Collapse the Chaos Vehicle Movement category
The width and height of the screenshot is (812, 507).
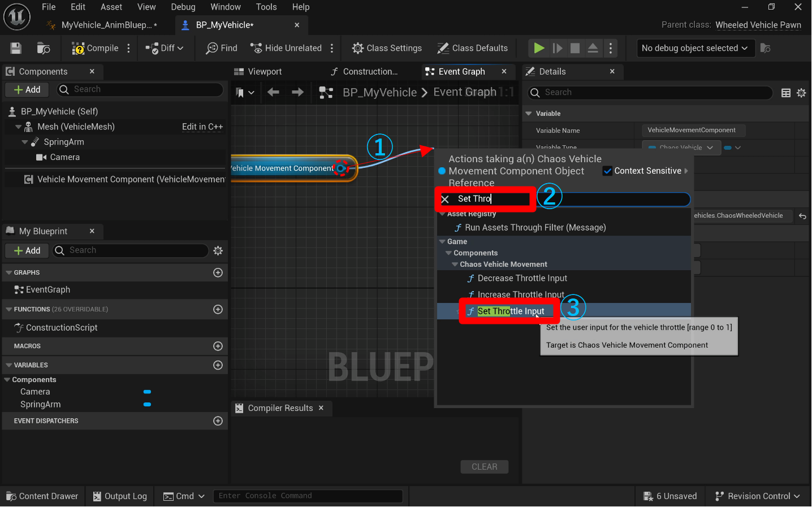[x=455, y=265]
